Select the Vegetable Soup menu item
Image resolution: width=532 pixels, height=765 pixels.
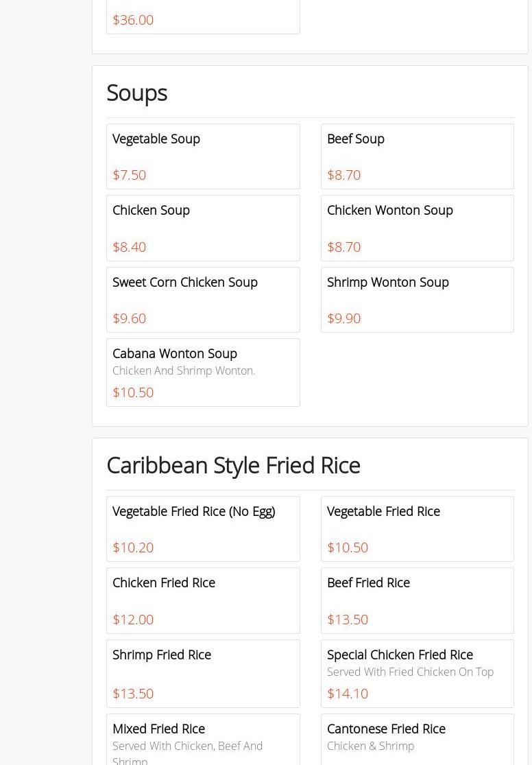point(203,156)
